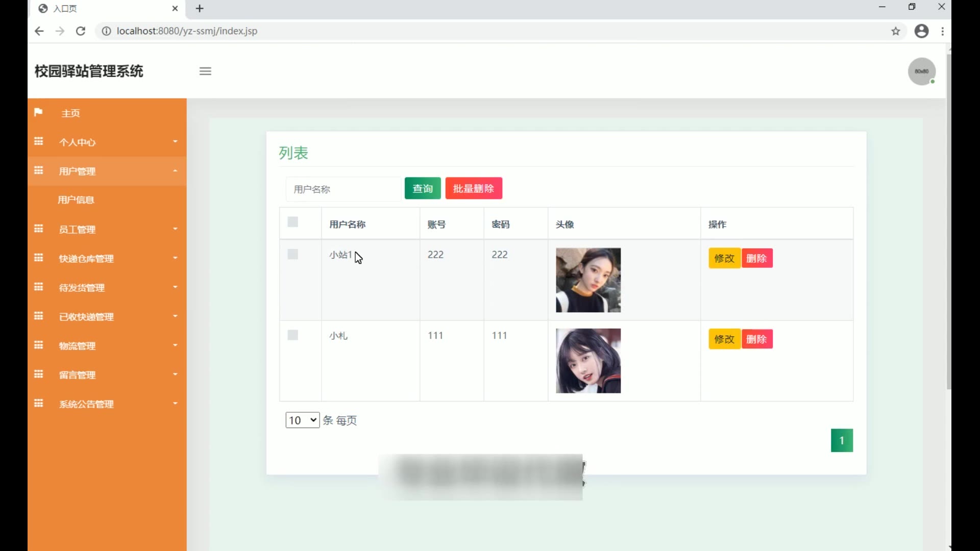
Task: Check the checkbox for the 小站1 row
Action: click(292, 254)
